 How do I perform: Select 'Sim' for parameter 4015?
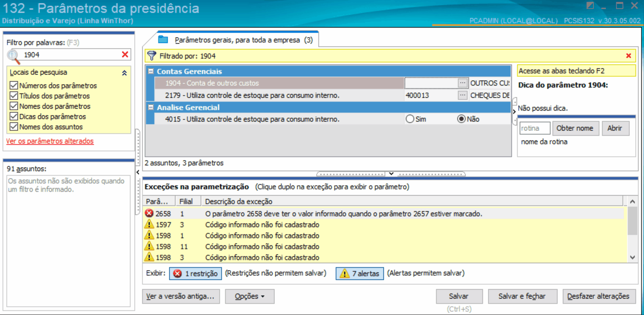410,119
